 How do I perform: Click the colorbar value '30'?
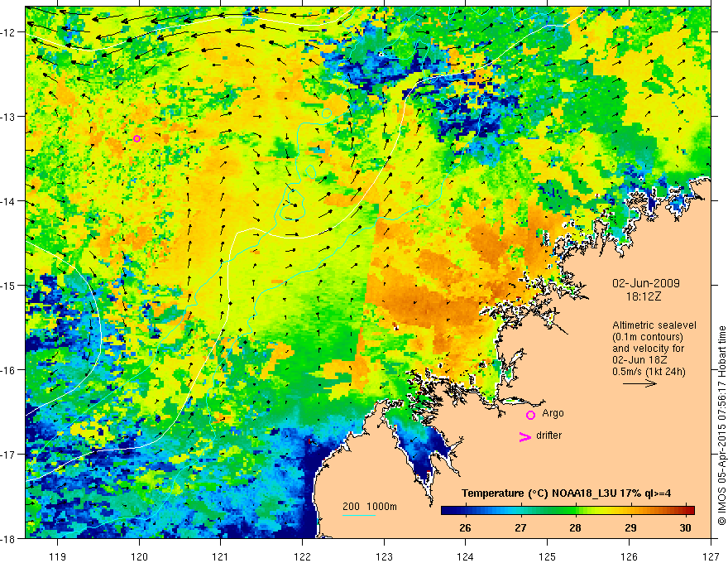click(x=685, y=527)
